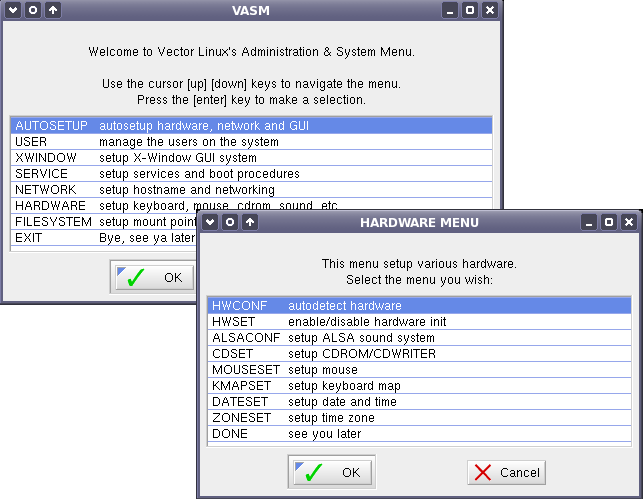Click the circle icon in VASM title bar

coord(33,10)
